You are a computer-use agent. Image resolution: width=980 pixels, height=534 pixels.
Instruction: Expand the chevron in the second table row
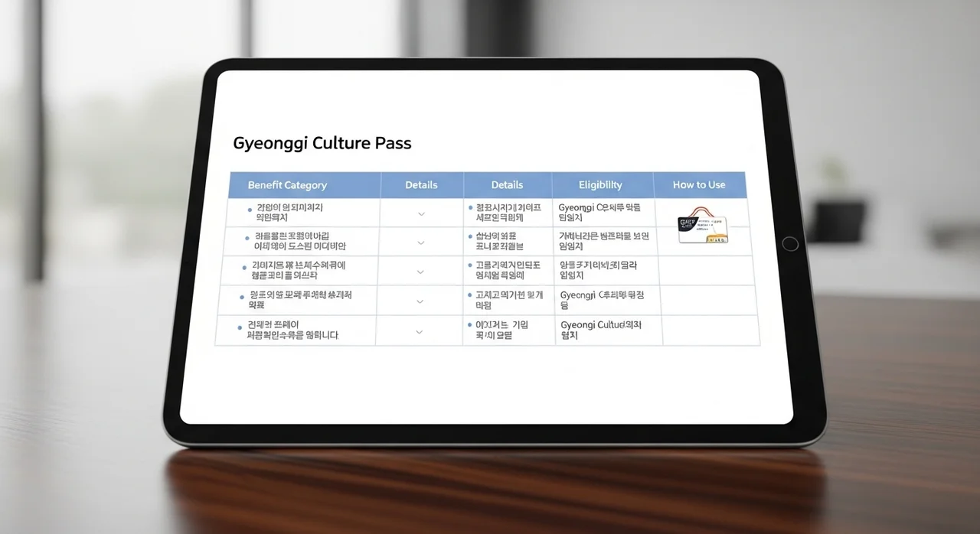click(420, 243)
